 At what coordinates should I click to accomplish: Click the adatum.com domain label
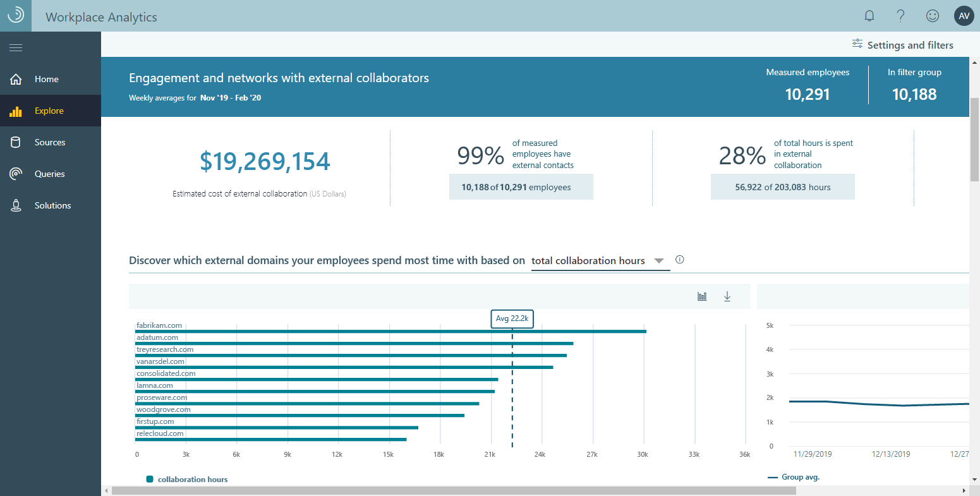157,337
